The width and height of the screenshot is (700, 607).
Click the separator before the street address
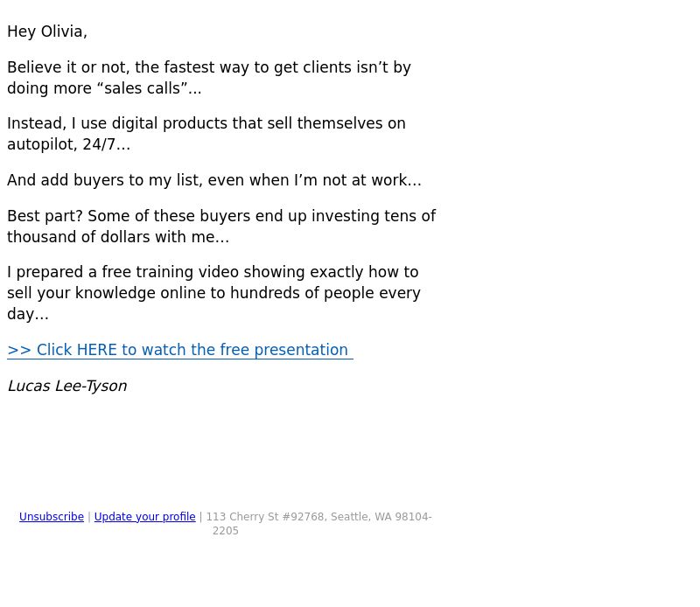click(x=201, y=516)
